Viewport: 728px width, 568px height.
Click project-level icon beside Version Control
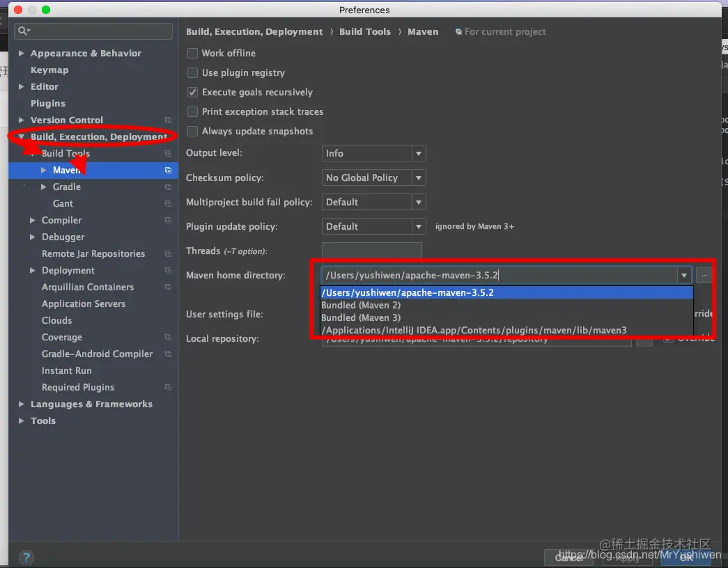coord(168,120)
